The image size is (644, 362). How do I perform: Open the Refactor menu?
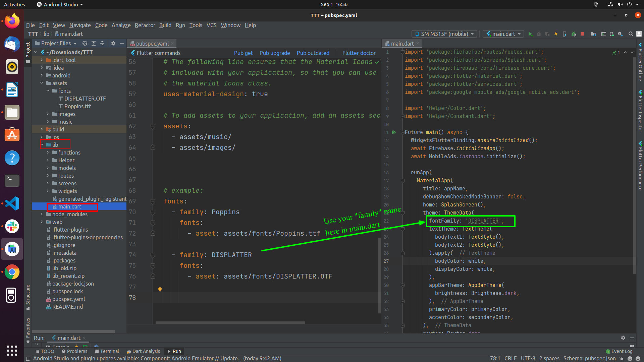pyautogui.click(x=145, y=25)
